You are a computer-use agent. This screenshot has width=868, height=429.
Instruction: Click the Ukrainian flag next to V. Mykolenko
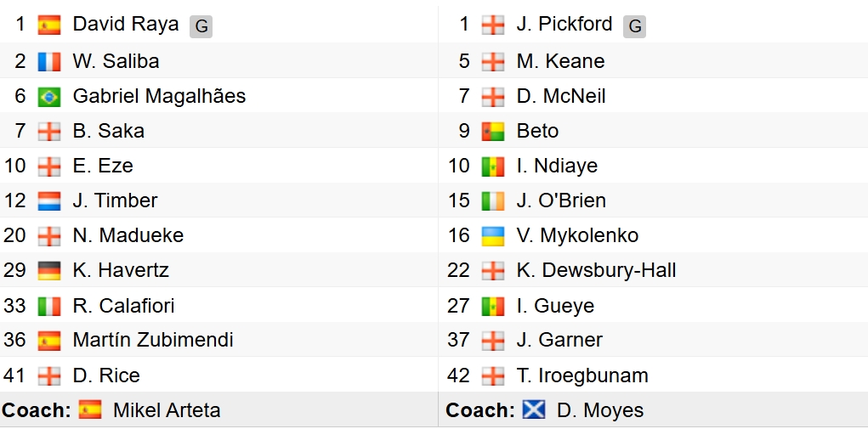coord(493,236)
